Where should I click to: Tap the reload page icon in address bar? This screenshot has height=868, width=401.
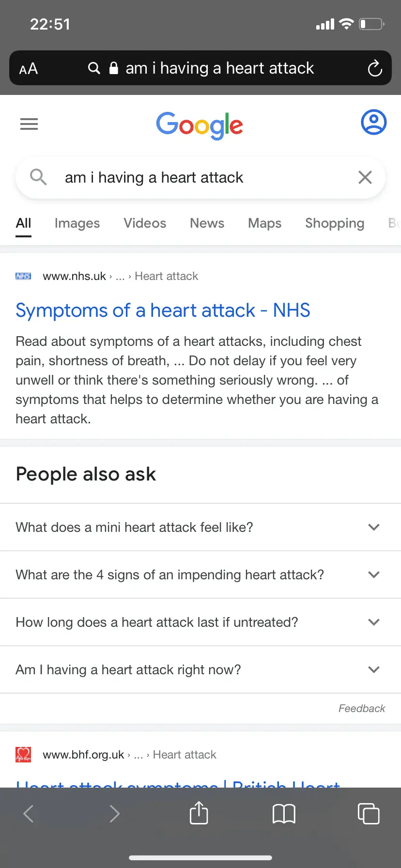pyautogui.click(x=375, y=68)
